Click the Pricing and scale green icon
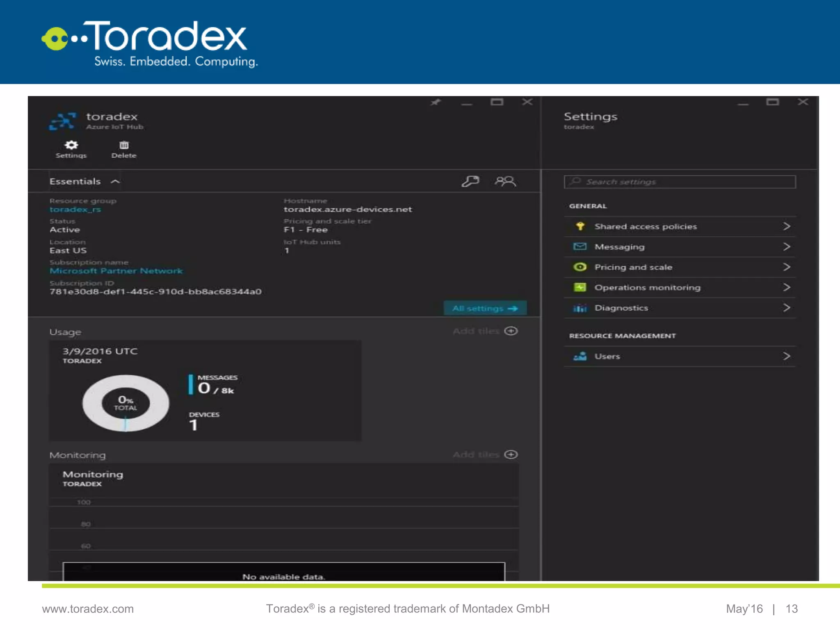 [580, 267]
